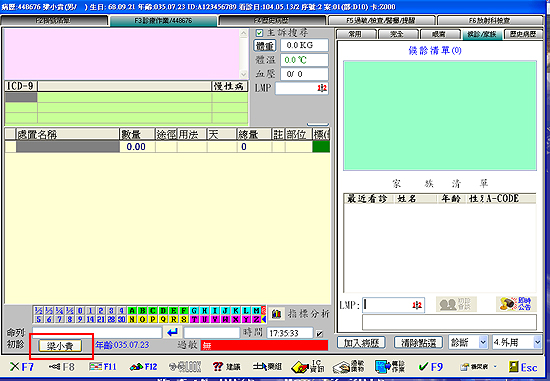
Task: Toggle the 主訴搜尋 checkbox
Action: point(259,33)
